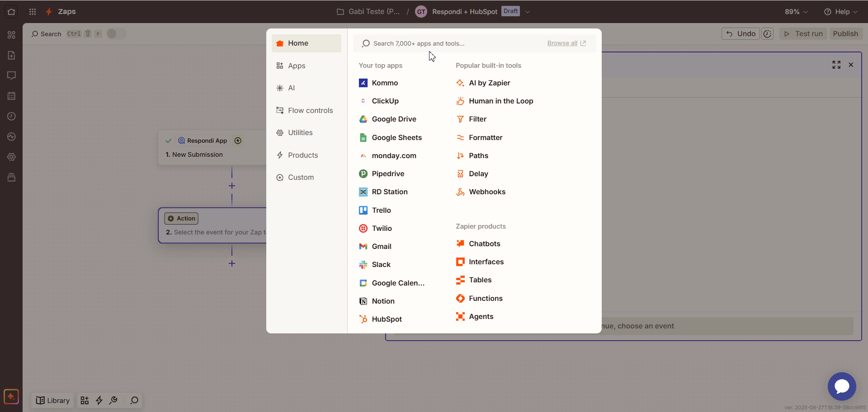868x412 pixels.
Task: Choose HubSpot app
Action: coord(380,319)
